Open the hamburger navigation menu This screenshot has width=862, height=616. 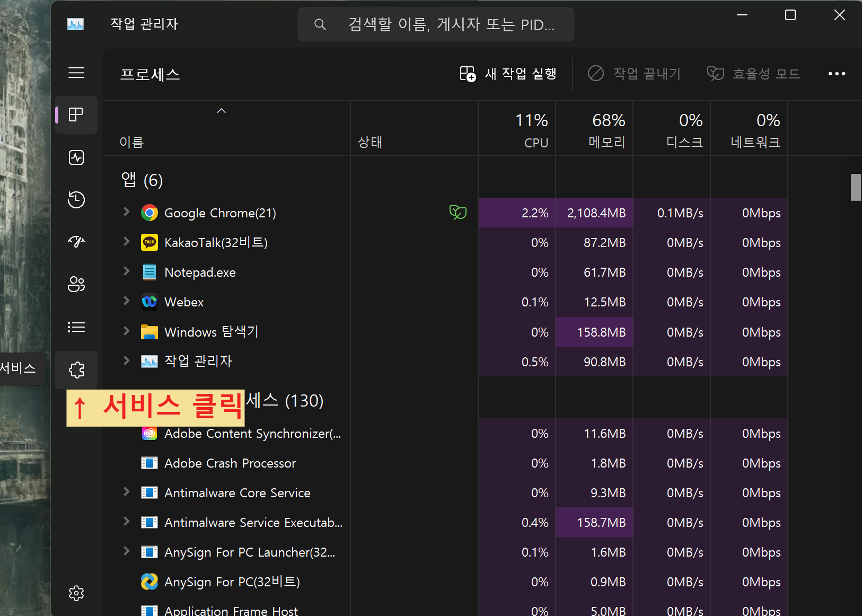pos(76,73)
